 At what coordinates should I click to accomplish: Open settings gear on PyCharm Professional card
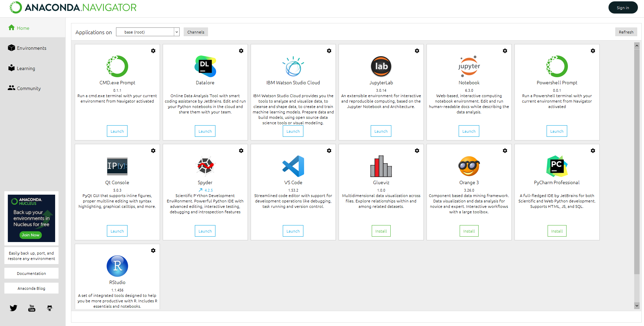coord(593,151)
